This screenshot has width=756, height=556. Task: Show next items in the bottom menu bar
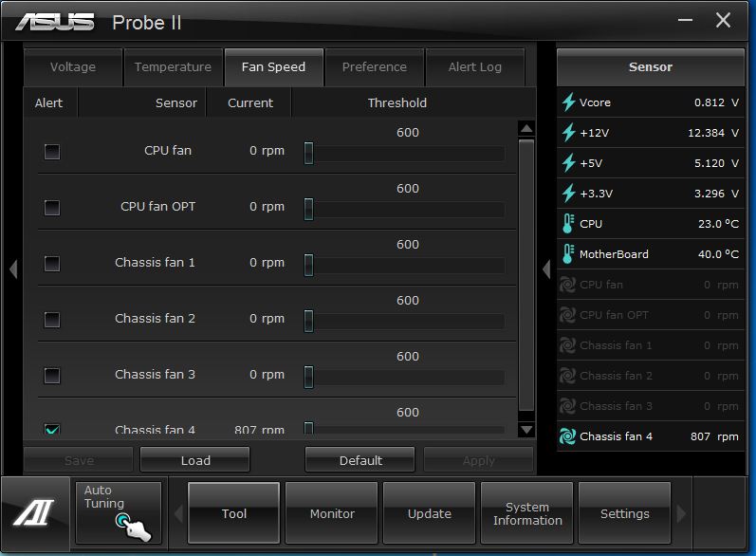[681, 513]
